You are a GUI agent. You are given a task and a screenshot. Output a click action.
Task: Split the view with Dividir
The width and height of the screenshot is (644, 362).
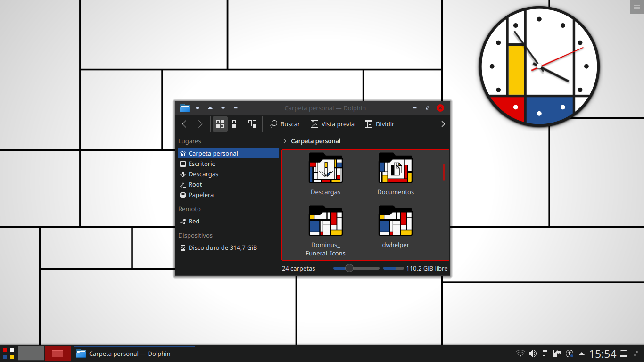pos(379,124)
